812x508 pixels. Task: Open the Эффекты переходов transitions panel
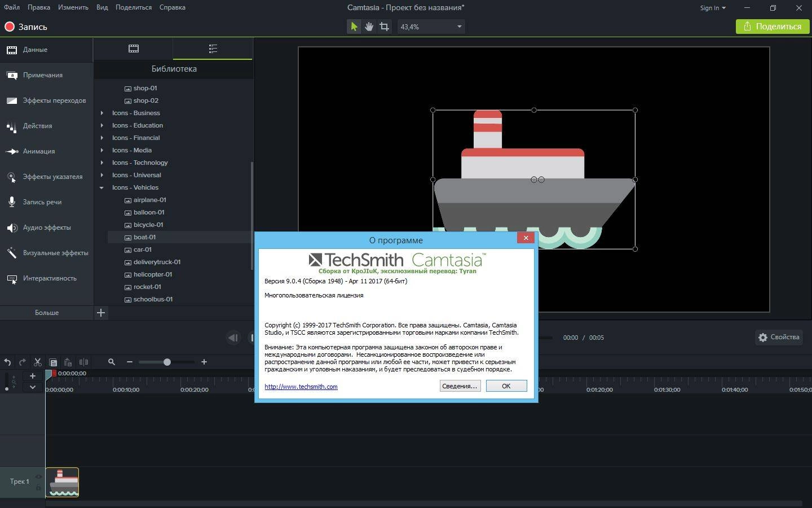click(x=46, y=100)
